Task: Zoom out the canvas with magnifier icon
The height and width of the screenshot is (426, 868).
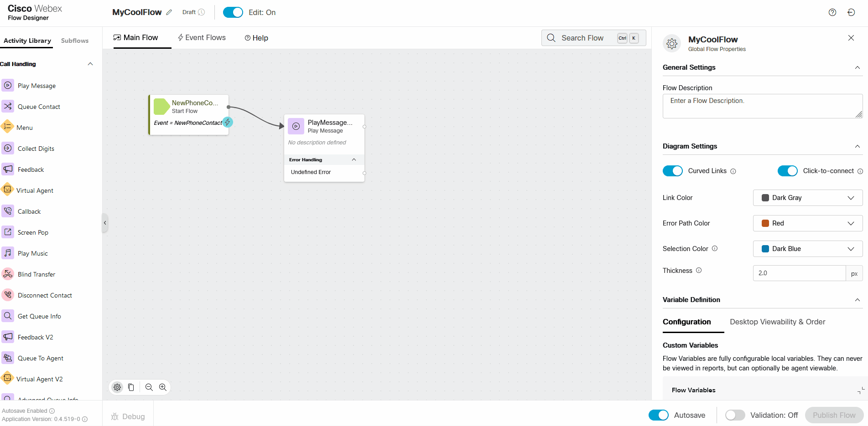Action: pyautogui.click(x=149, y=387)
